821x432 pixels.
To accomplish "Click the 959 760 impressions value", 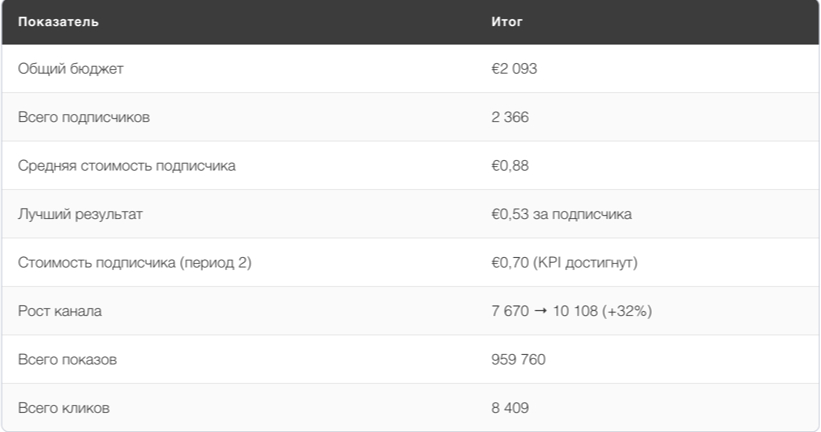I will (518, 360).
